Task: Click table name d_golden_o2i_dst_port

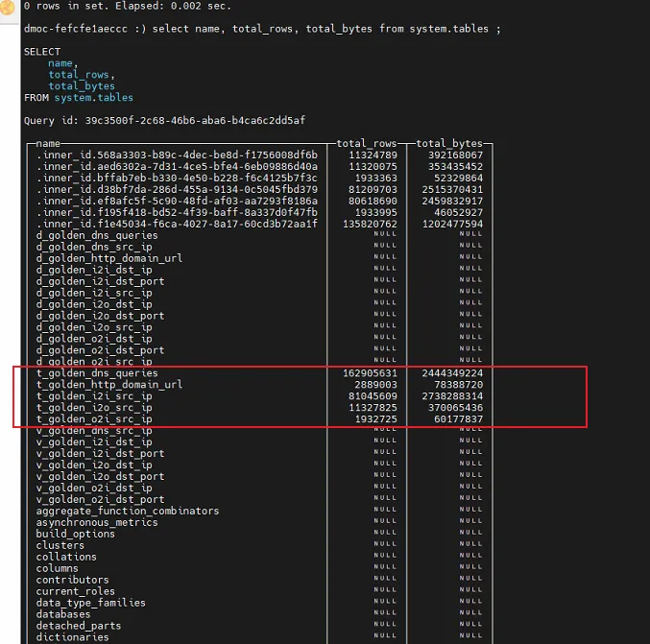Action: coord(100,350)
